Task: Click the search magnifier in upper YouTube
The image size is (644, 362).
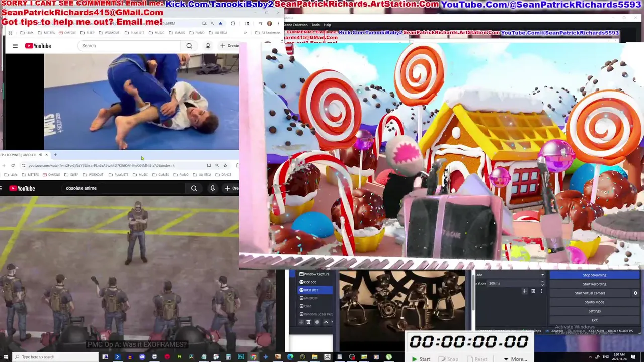Action: point(189,46)
